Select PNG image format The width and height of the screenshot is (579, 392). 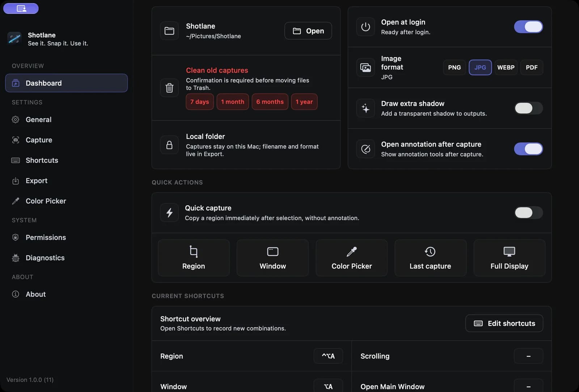click(455, 67)
